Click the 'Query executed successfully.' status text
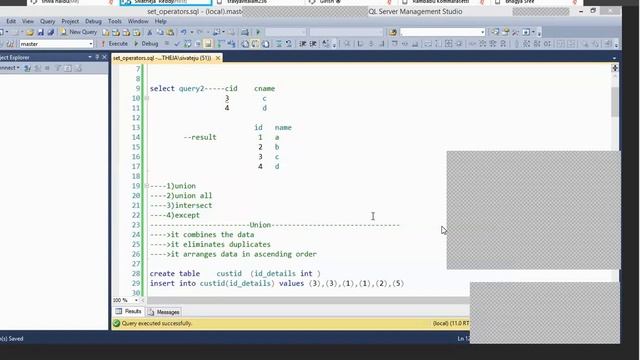Image resolution: width=640 pixels, height=360 pixels. [157, 323]
